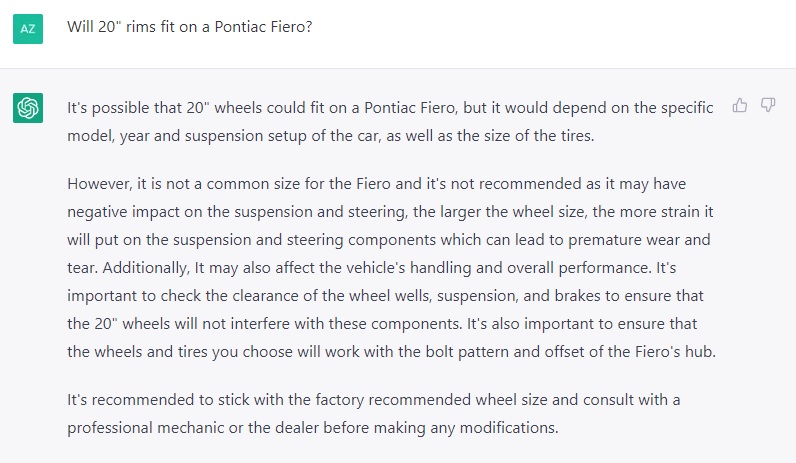Click the paragraph beginning with "However, it is not"
The height and width of the screenshot is (463, 796).
tap(391, 268)
